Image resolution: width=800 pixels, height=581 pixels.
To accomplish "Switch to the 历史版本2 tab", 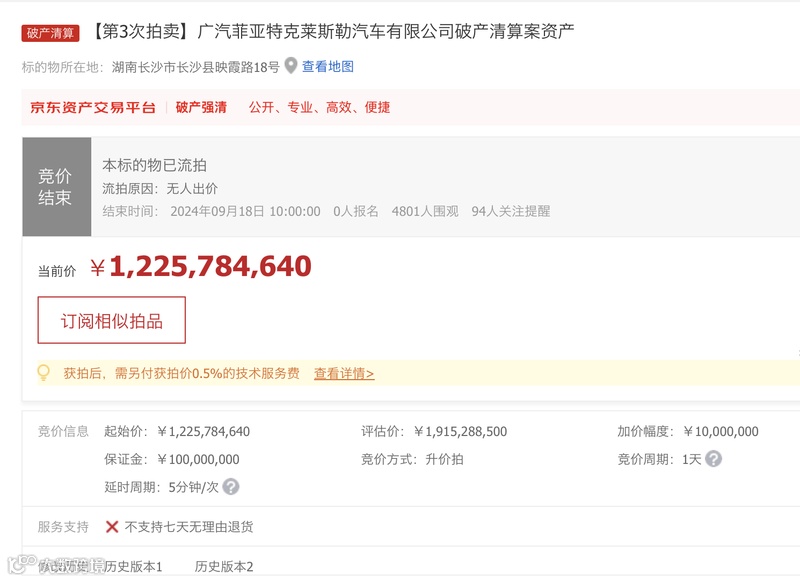I will pyautogui.click(x=224, y=567).
